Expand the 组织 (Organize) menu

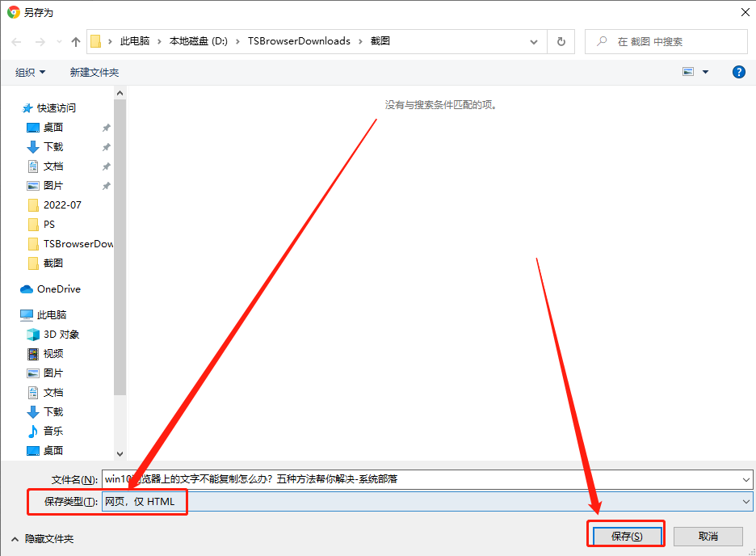coord(30,71)
